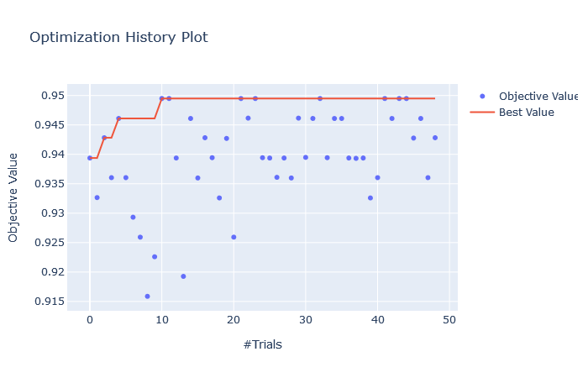Click the 50 x-axis tick label

pos(449,319)
